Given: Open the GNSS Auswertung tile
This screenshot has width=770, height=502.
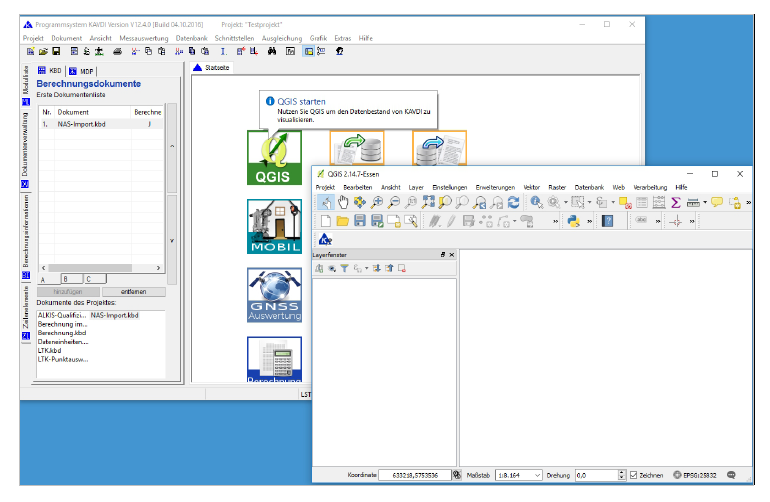Looking at the screenshot, I should [273, 295].
